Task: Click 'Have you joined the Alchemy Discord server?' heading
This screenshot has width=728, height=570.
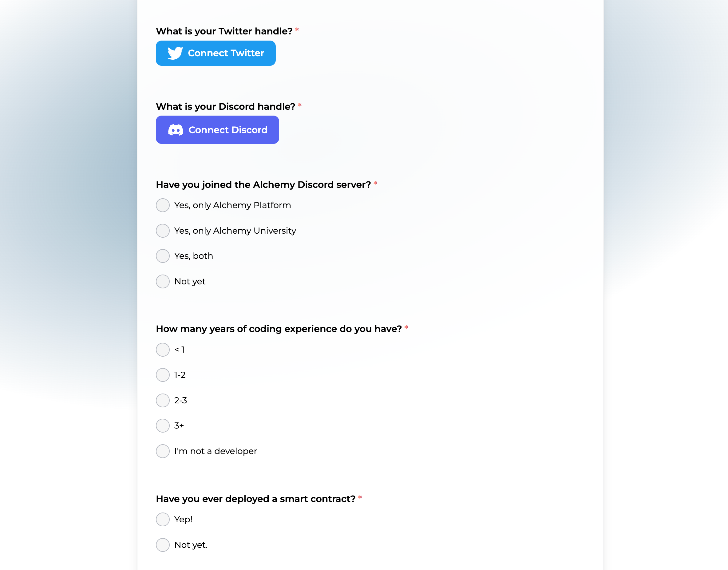Action: click(263, 184)
